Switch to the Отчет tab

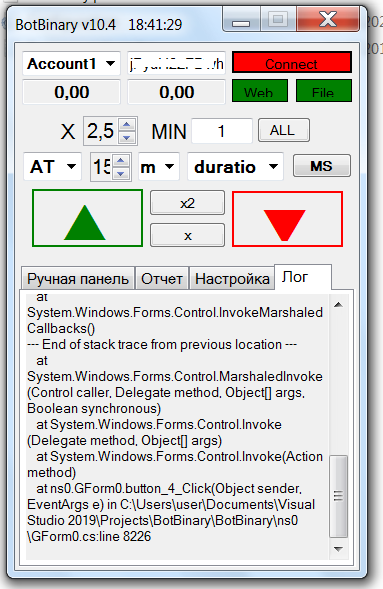pos(162,279)
